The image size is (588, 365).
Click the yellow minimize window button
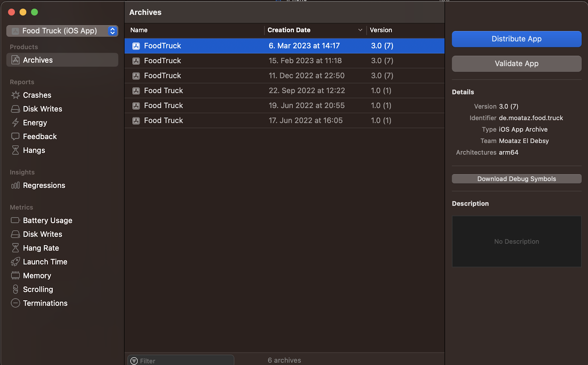(x=23, y=12)
